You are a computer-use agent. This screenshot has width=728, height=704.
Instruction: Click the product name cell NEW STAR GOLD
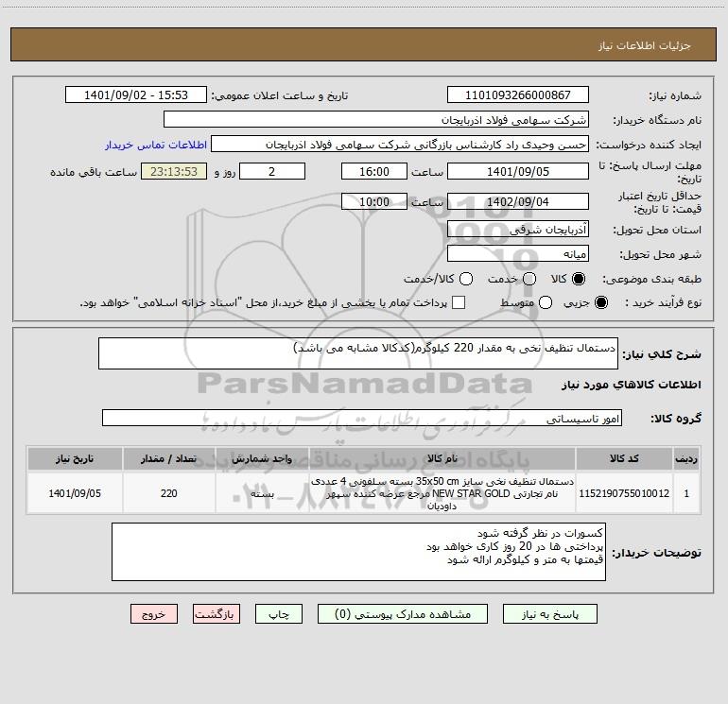(442, 493)
